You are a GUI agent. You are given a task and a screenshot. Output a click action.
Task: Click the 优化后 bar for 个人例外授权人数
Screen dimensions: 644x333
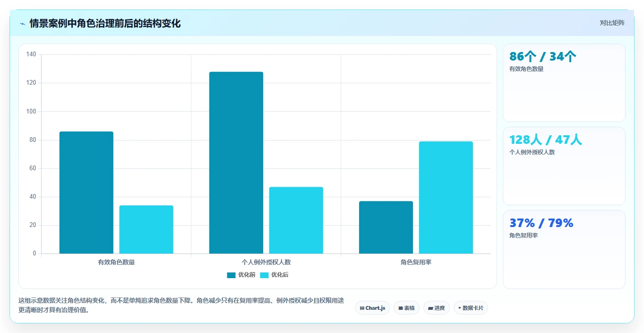pos(296,220)
